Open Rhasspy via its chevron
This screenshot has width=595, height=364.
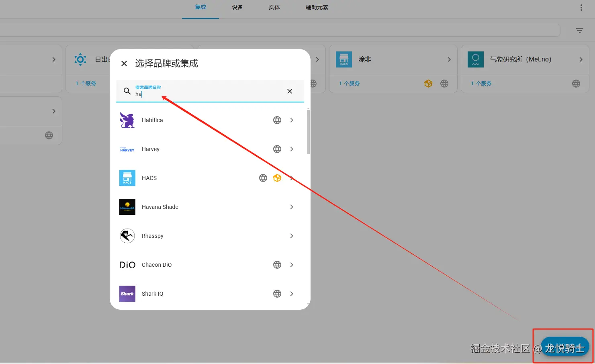click(x=292, y=236)
